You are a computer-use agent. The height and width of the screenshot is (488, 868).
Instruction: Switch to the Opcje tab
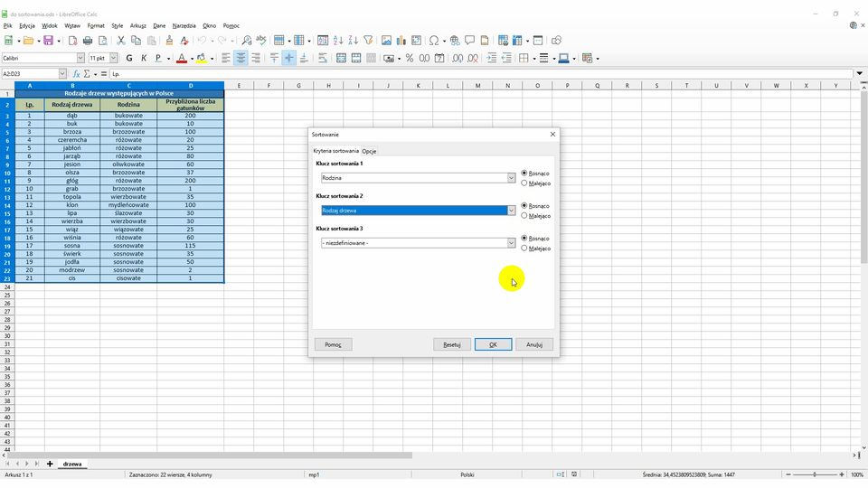tap(369, 151)
